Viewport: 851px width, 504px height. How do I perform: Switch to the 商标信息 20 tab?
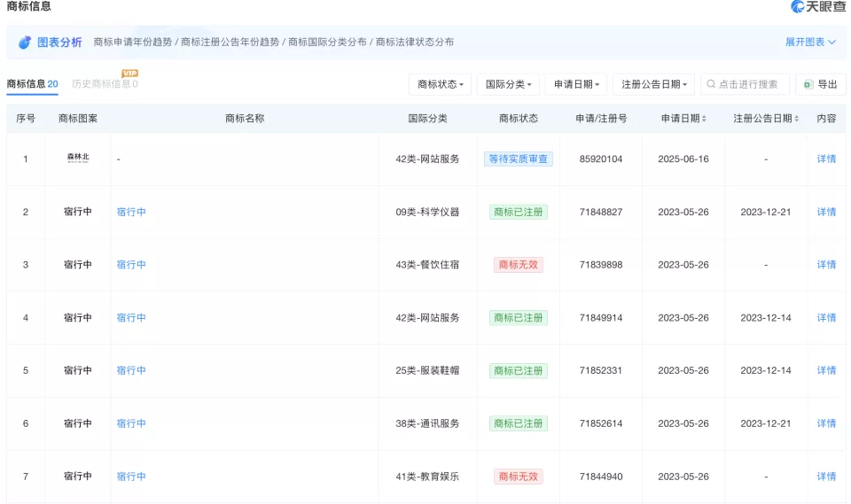[x=32, y=84]
